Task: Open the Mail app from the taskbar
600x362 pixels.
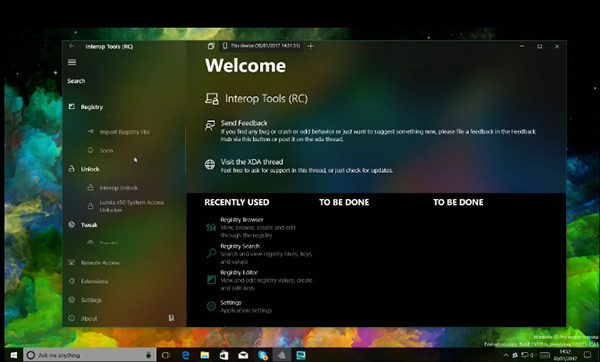Action: (243, 355)
